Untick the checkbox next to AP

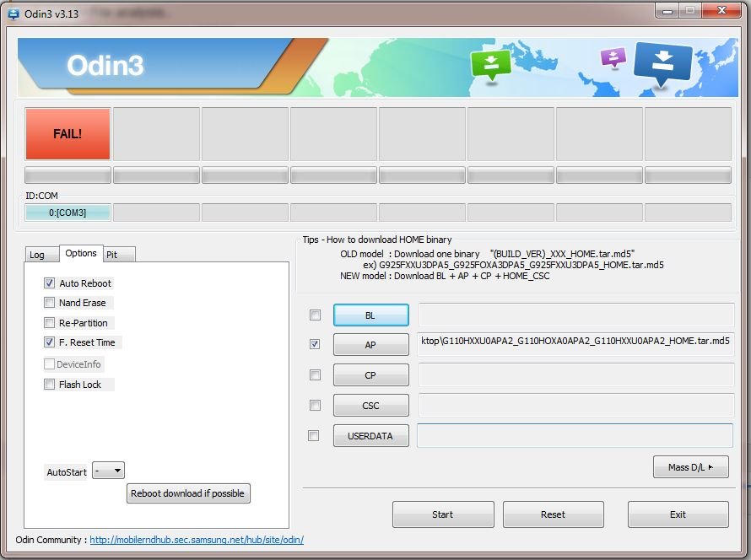click(315, 344)
